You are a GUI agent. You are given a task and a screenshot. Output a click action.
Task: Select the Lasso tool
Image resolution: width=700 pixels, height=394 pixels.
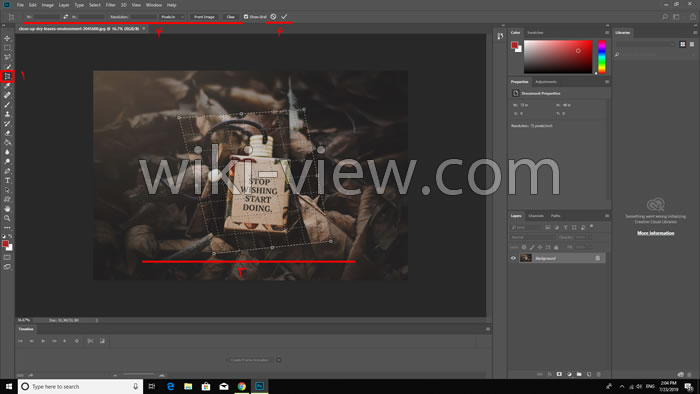click(7, 57)
